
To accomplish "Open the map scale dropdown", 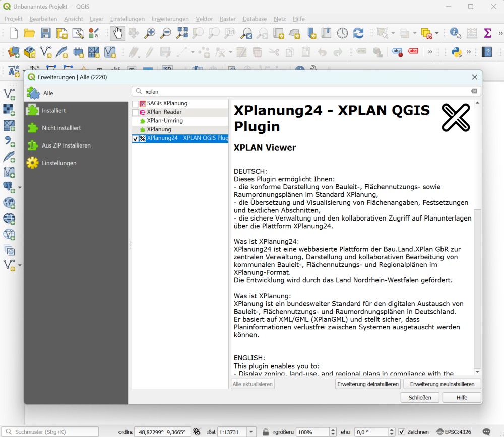I will click(x=250, y=432).
